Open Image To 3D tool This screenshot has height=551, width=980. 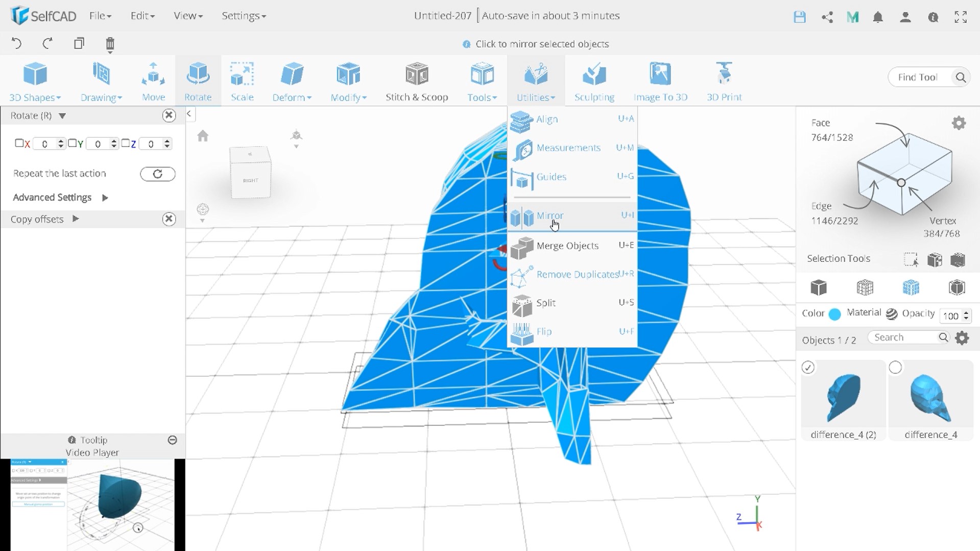click(x=660, y=82)
